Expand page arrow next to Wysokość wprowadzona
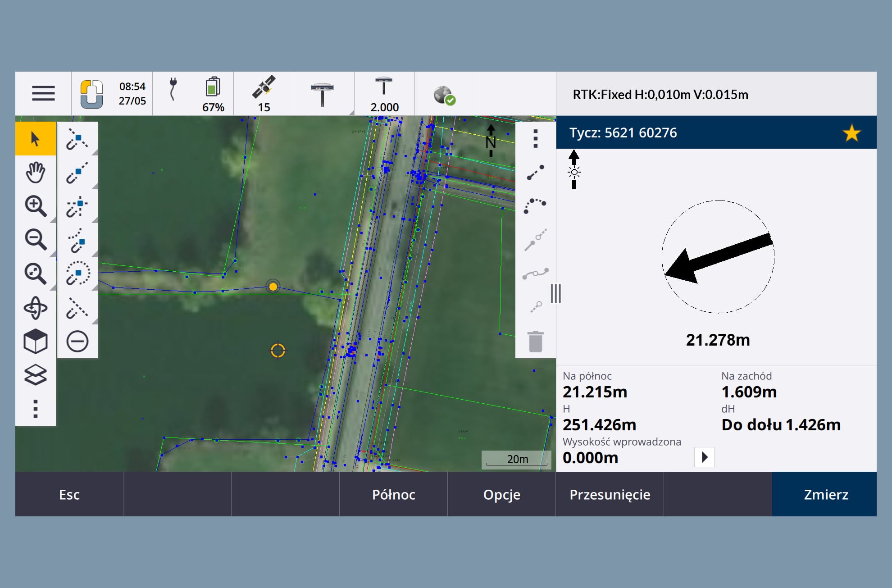The width and height of the screenshot is (892, 588). (704, 457)
